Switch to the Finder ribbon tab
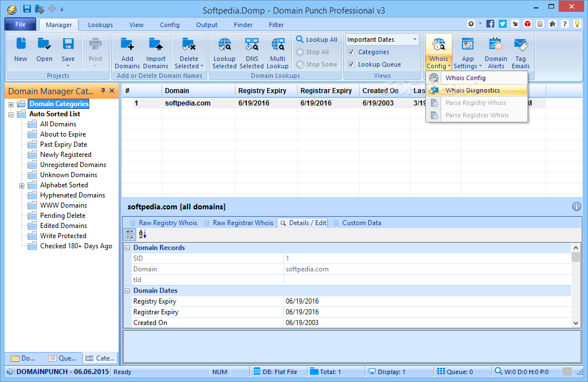The width and height of the screenshot is (588, 382). coord(243,25)
